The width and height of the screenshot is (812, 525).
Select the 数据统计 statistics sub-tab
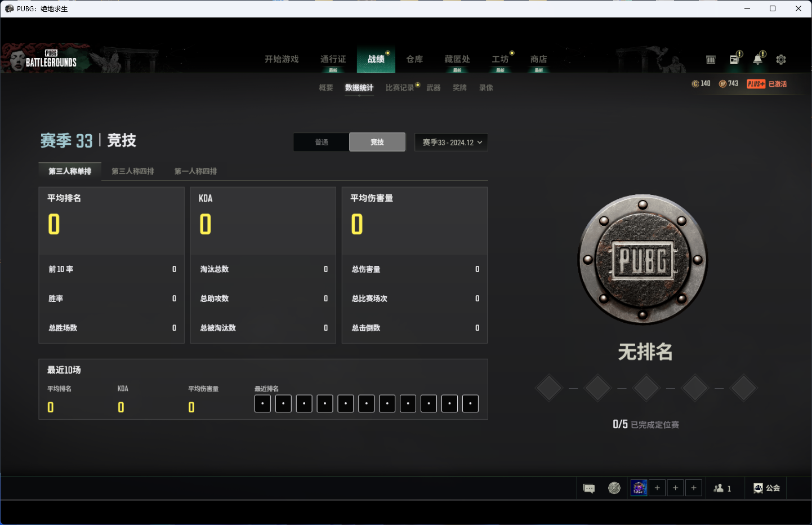coord(359,88)
